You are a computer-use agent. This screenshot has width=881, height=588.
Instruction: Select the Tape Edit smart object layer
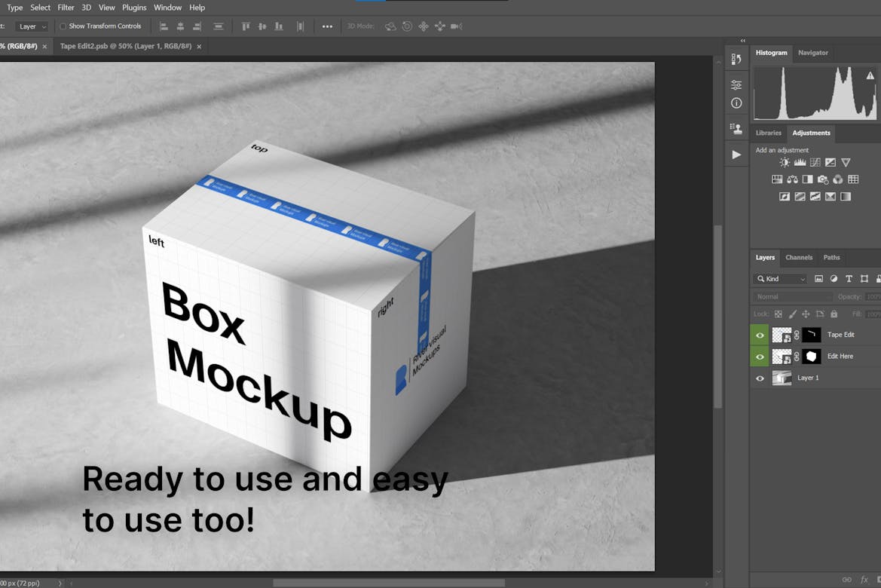[842, 335]
